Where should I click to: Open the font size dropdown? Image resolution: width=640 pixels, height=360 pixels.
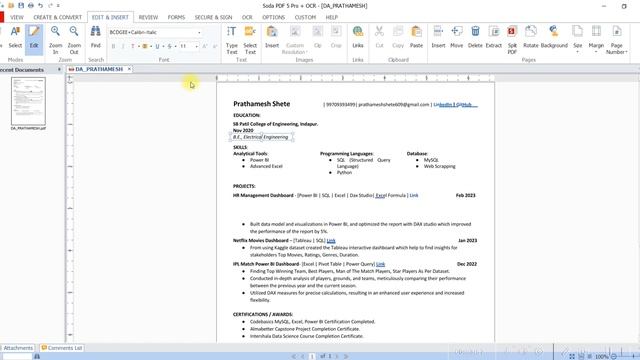tap(196, 47)
